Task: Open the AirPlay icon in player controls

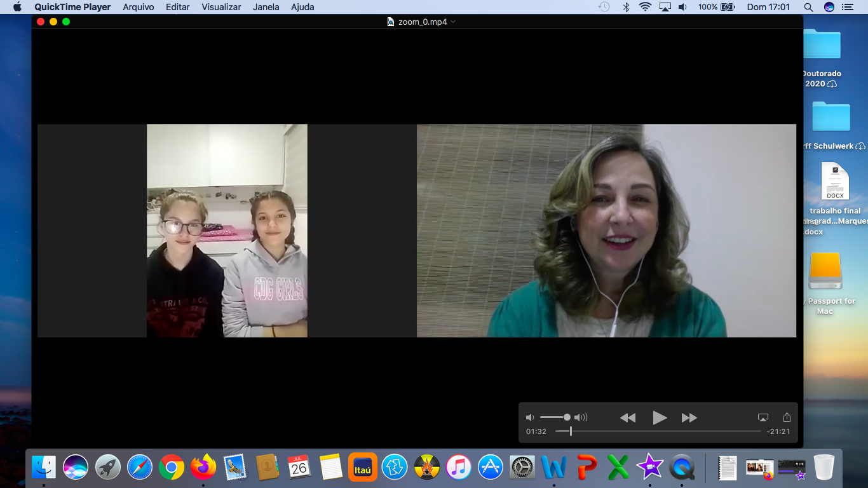Action: coord(763,417)
